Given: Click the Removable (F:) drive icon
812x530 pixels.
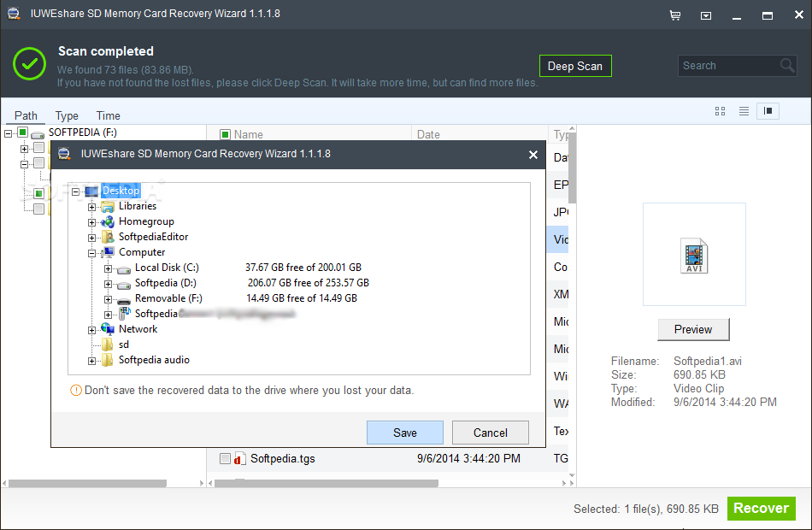Looking at the screenshot, I should point(124,299).
